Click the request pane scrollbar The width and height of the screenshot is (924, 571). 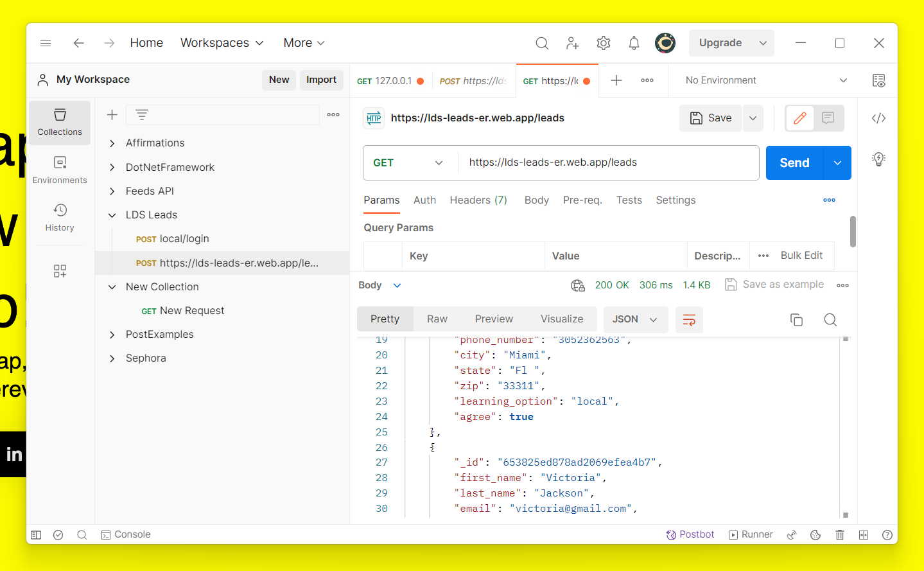click(x=853, y=231)
